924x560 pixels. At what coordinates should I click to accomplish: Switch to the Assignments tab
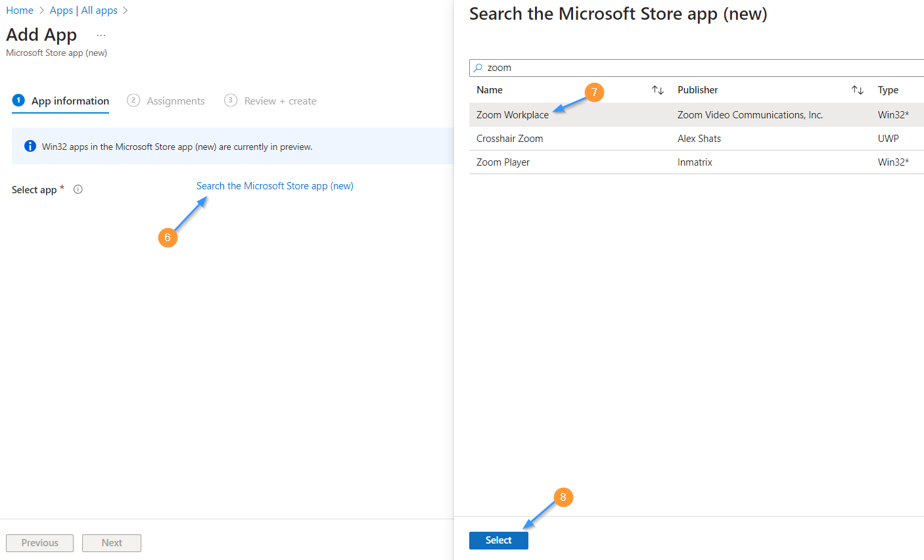point(166,101)
